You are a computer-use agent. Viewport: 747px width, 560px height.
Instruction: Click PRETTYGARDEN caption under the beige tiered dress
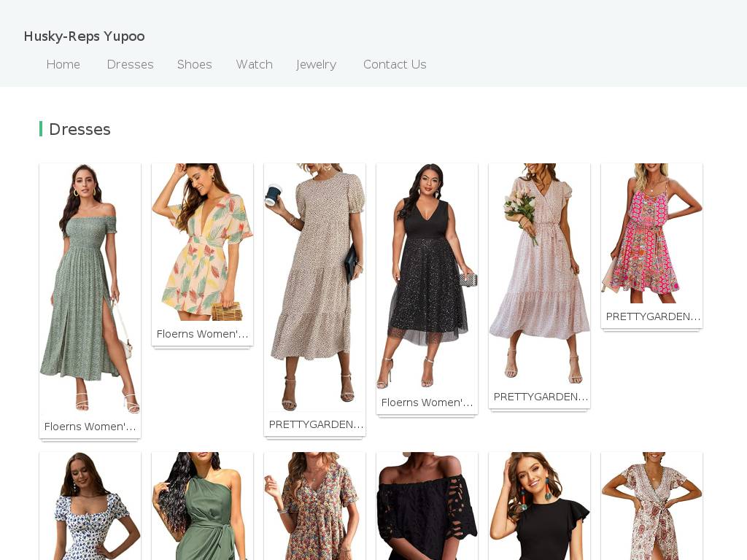point(316,425)
